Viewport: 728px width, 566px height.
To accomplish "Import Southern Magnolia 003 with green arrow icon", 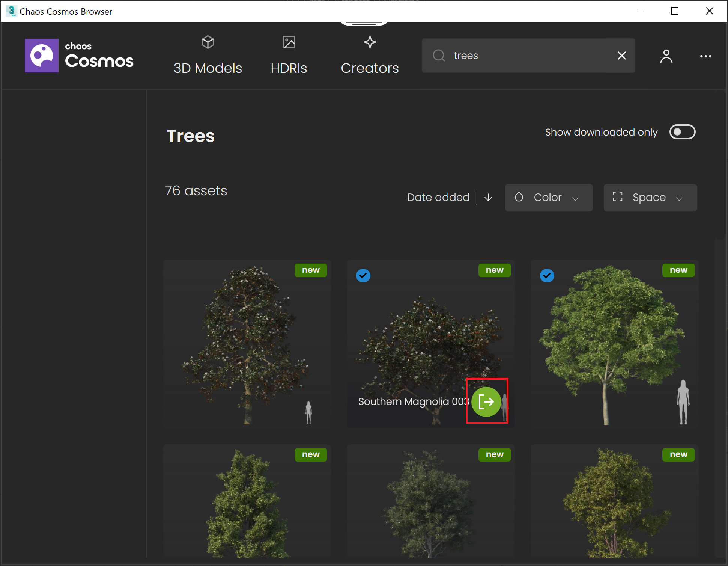I will pos(486,401).
